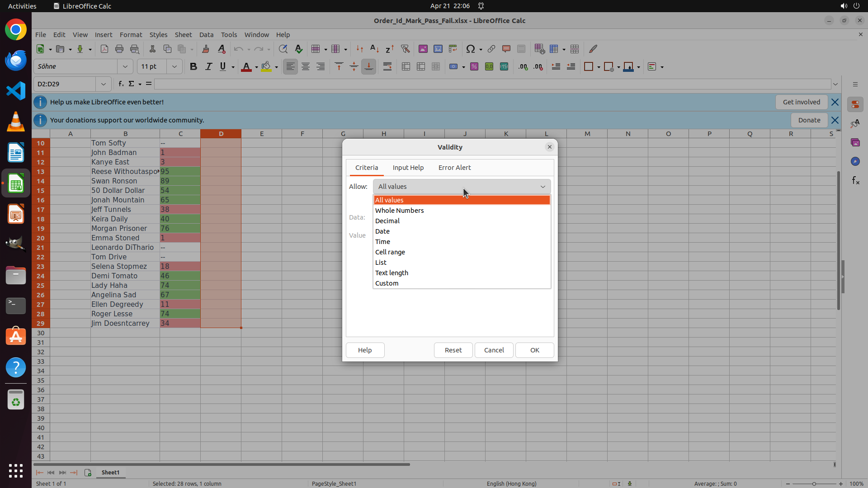Expand the font size dropdown
868x488 pixels.
tap(174, 67)
